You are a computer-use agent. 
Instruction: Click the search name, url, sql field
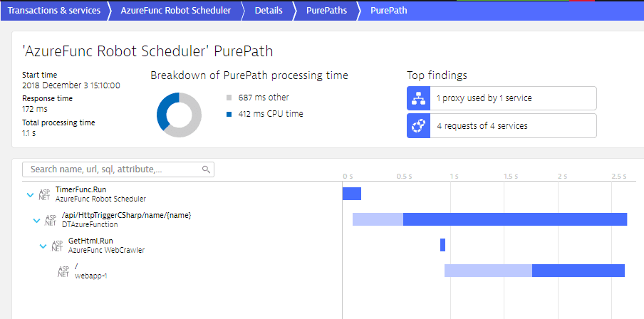(118, 169)
